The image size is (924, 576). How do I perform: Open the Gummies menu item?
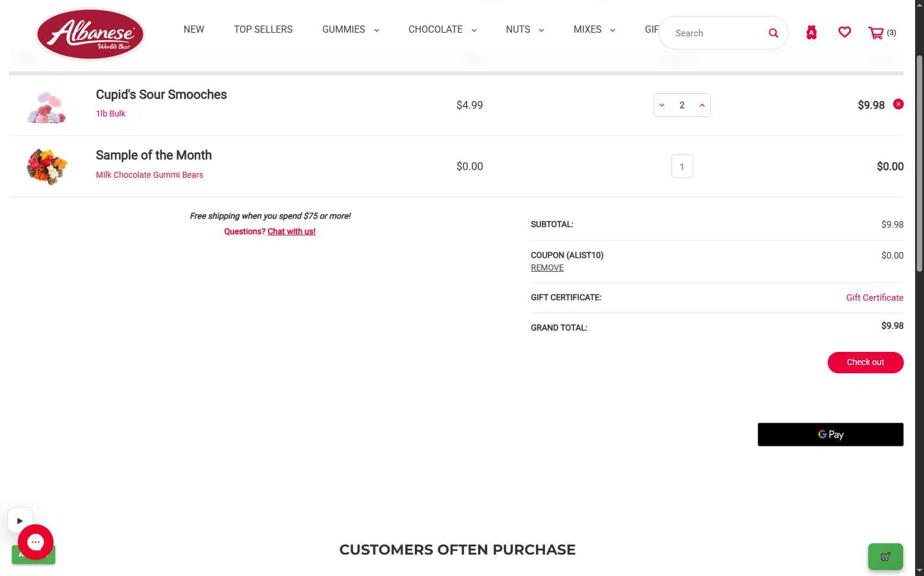(343, 29)
